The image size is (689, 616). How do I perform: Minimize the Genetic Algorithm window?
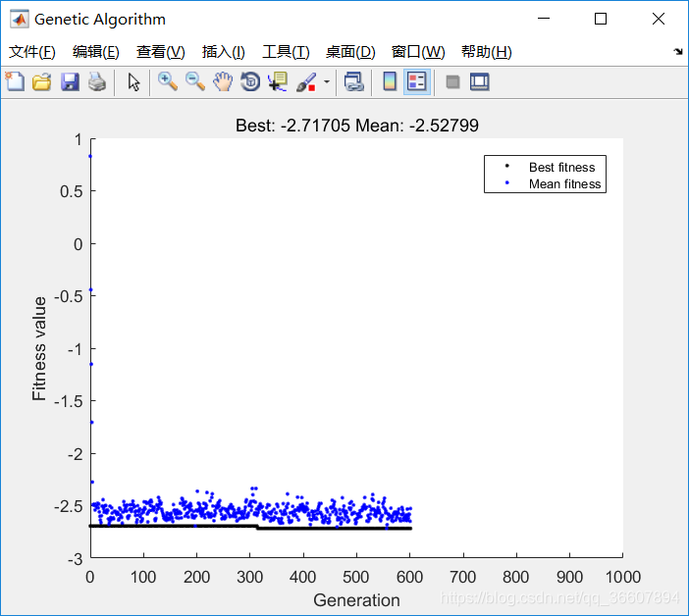[544, 19]
